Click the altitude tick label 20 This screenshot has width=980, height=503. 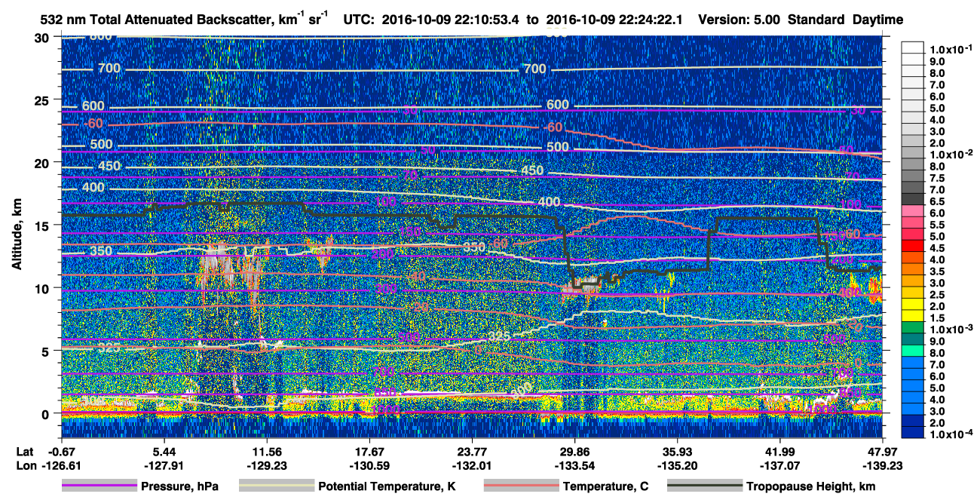tap(43, 162)
